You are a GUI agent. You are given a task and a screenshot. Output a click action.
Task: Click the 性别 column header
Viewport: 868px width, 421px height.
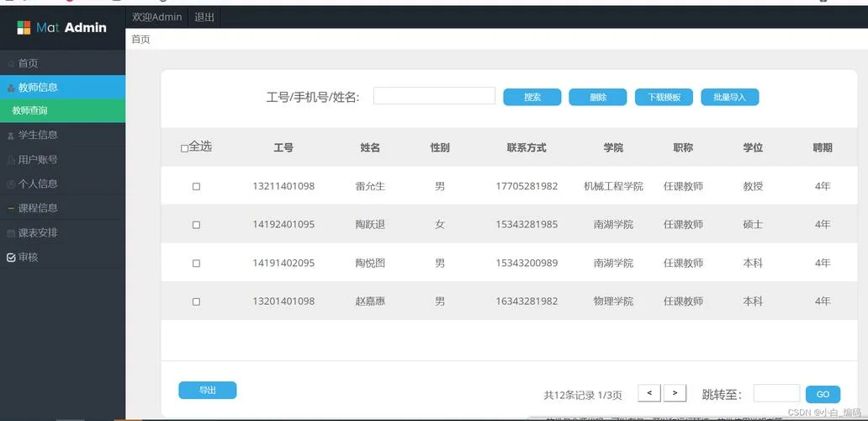[x=440, y=148]
